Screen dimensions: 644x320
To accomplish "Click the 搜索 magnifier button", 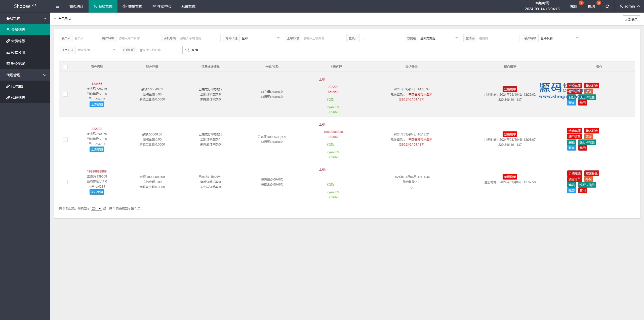I will (x=192, y=50).
